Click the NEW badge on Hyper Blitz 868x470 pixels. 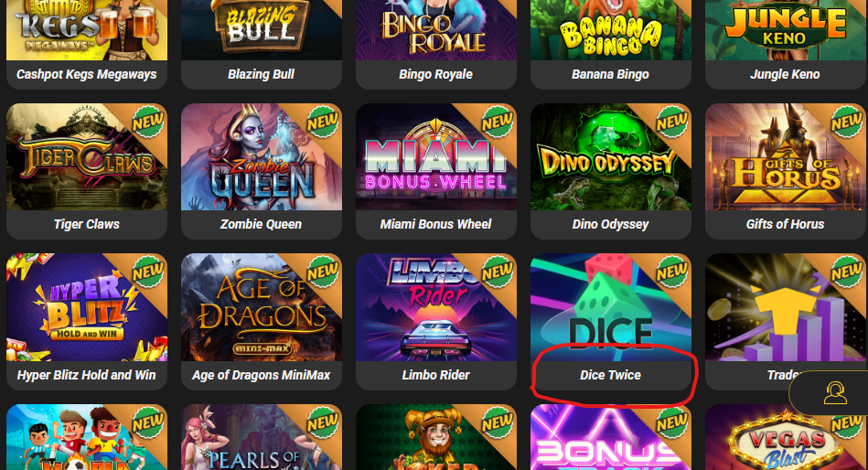tap(148, 272)
